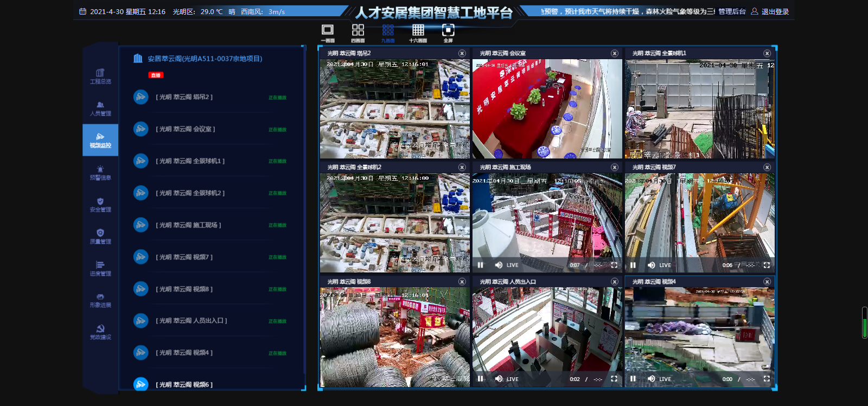Open 工程总览 in the sidebar
Image resolution: width=868 pixels, height=406 pixels.
(100, 77)
